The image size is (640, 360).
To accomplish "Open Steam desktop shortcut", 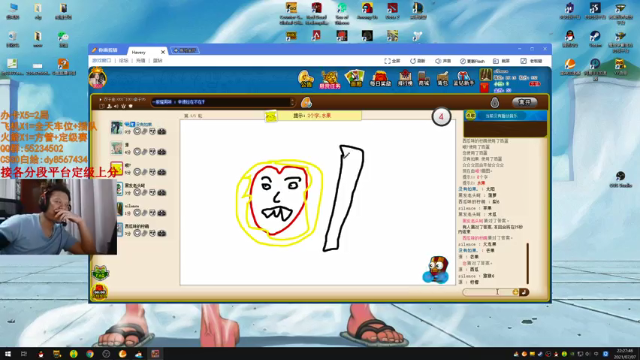I will pos(595,39).
